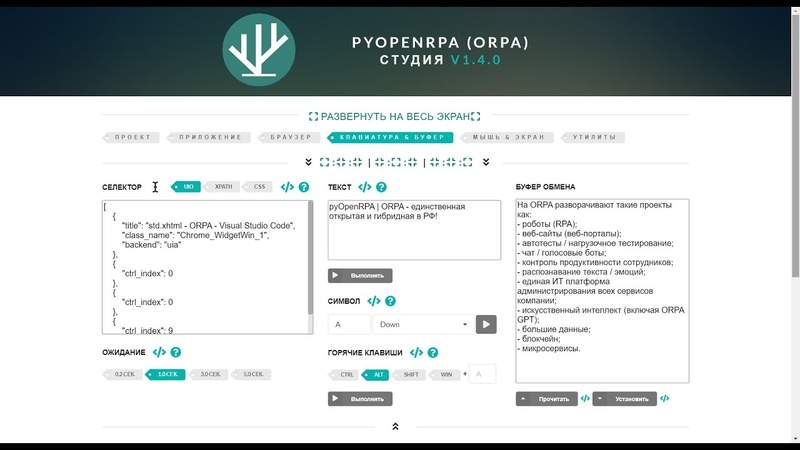Viewport: 800px width, 450px height.
Task: Open help icon beside Текст heading
Action: point(381,187)
